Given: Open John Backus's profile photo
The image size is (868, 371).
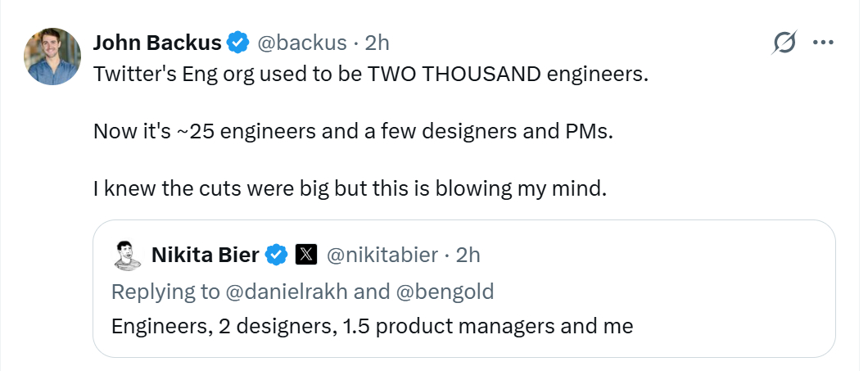Looking at the screenshot, I should [53, 57].
